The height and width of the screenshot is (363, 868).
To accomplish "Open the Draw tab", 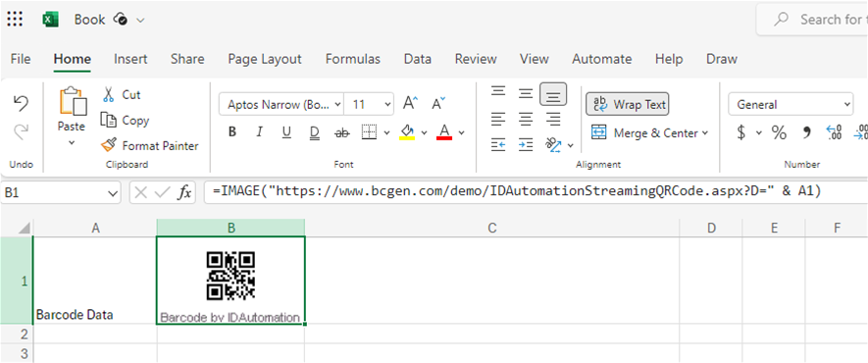I will coord(721,59).
